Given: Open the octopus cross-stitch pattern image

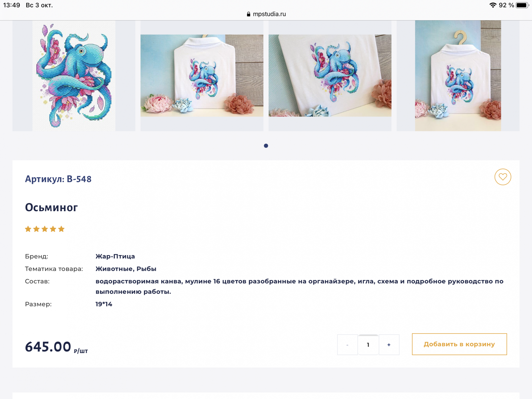Looking at the screenshot, I should tap(74, 76).
